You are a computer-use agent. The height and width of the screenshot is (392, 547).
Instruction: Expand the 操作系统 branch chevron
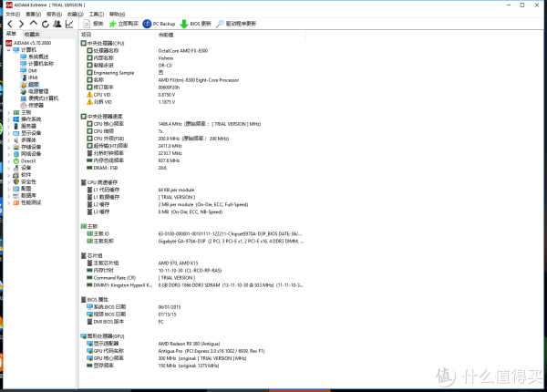click(x=9, y=119)
